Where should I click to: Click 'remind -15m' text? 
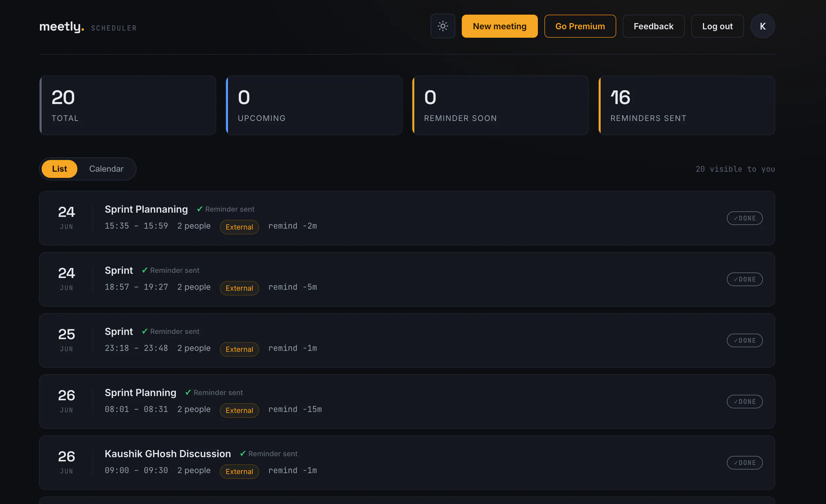pyautogui.click(x=295, y=409)
